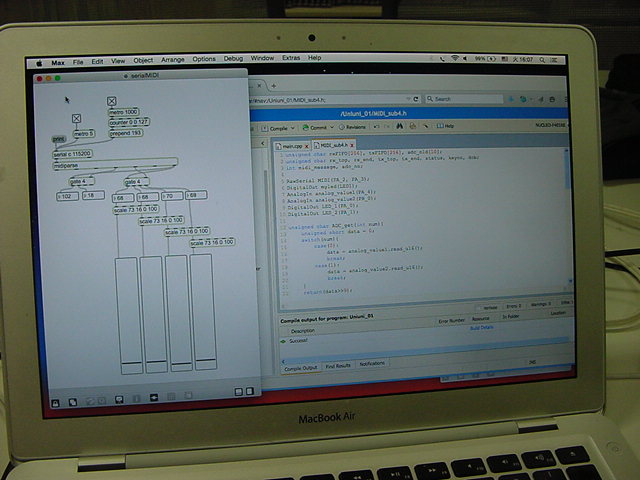Click the Description column header
640x480 pixels.
(303, 331)
